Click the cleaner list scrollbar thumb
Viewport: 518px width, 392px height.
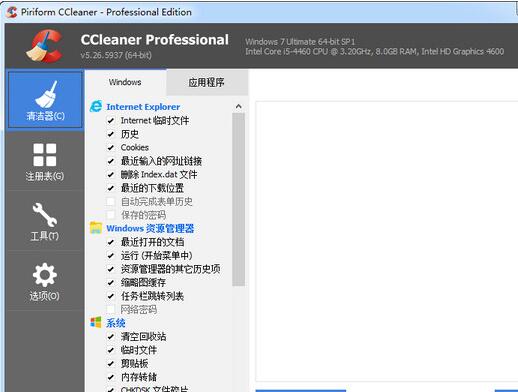tap(238, 199)
